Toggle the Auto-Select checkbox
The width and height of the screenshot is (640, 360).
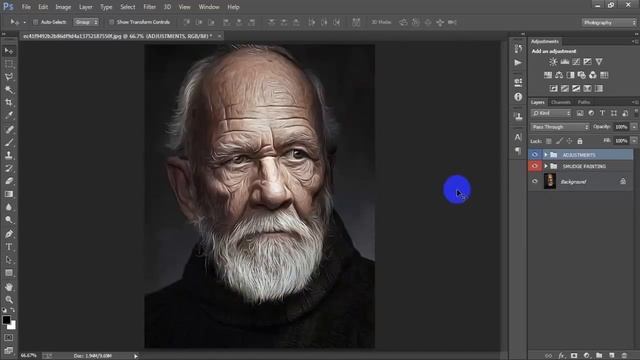click(x=36, y=22)
